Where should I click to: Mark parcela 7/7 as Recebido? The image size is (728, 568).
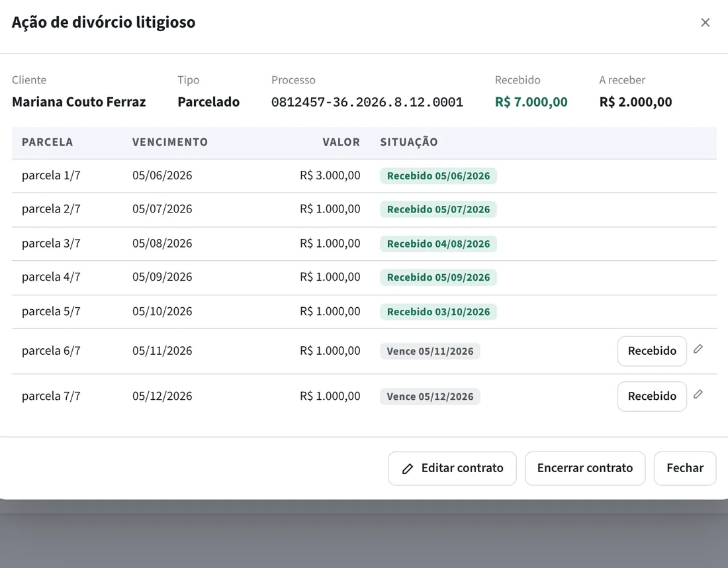click(x=652, y=396)
